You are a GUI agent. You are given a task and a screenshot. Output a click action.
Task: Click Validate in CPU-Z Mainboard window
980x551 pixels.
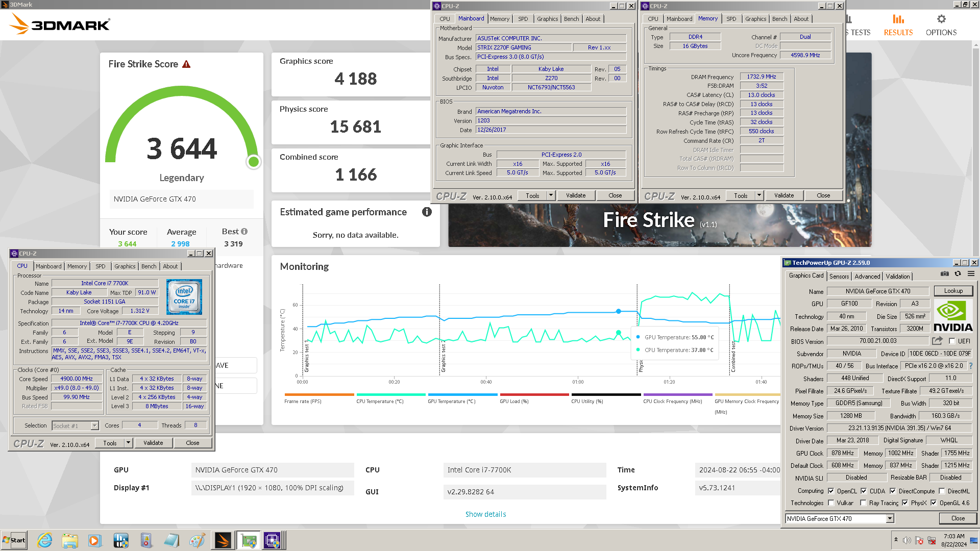(576, 195)
